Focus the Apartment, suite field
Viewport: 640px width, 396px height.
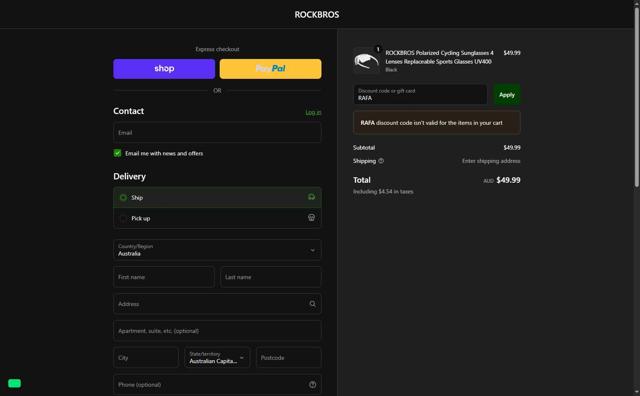click(217, 331)
